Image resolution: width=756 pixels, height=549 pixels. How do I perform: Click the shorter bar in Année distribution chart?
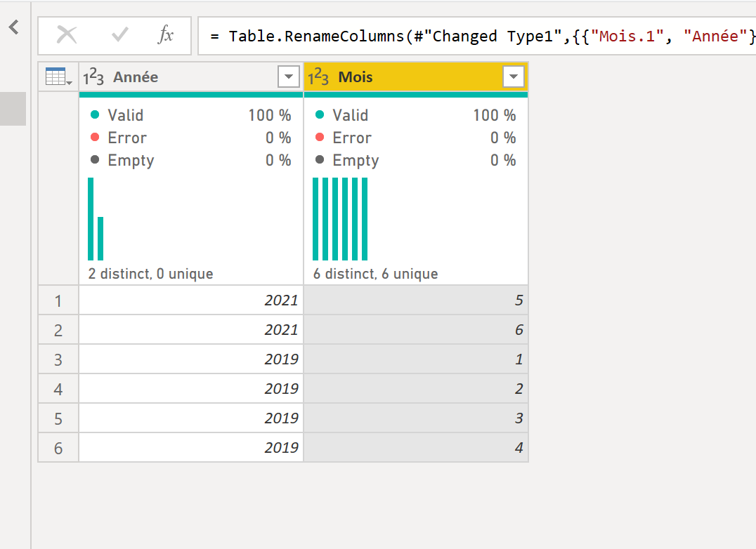[x=100, y=239]
